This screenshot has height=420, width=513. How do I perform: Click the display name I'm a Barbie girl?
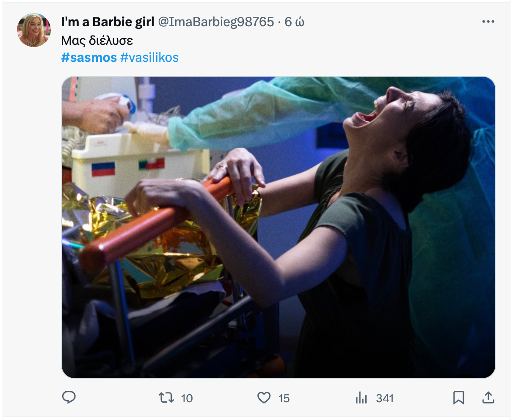[108, 22]
